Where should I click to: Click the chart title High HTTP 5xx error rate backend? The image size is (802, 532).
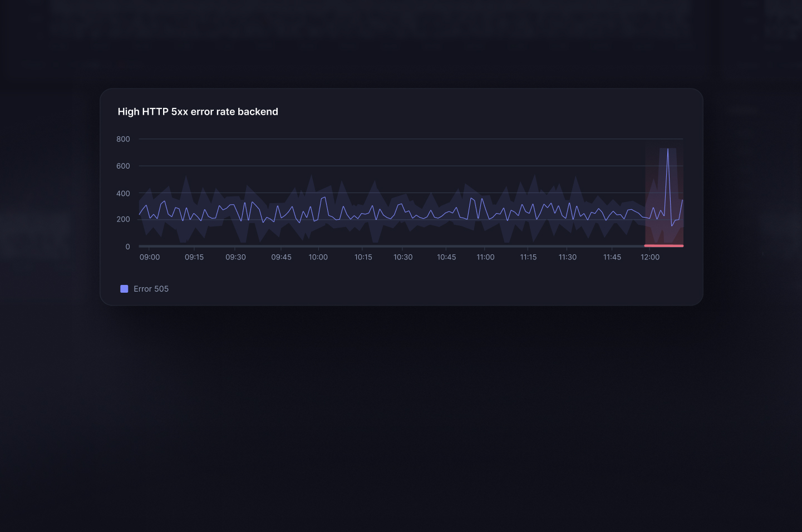click(x=198, y=112)
